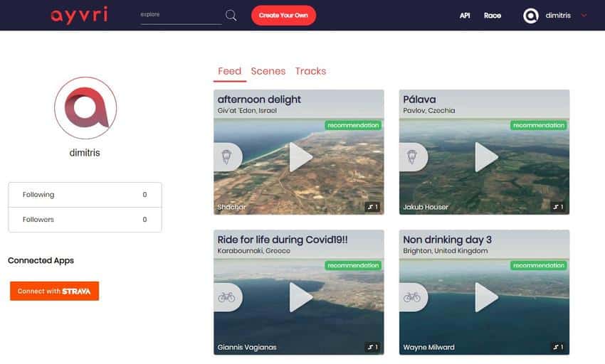605x364 pixels.
Task: Play the Pálava scene video
Action: tap(486, 157)
